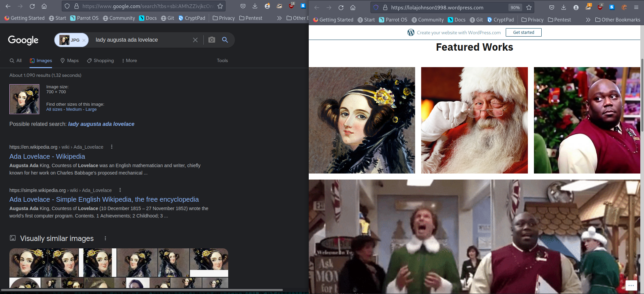
Task: Open the right browser's hamburger menu
Action: tap(636, 7)
